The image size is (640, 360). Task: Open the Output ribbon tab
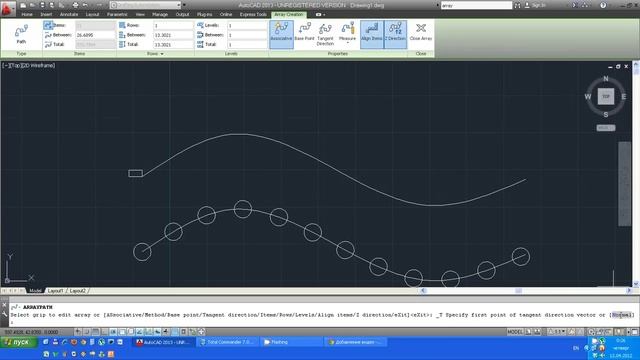(x=182, y=14)
